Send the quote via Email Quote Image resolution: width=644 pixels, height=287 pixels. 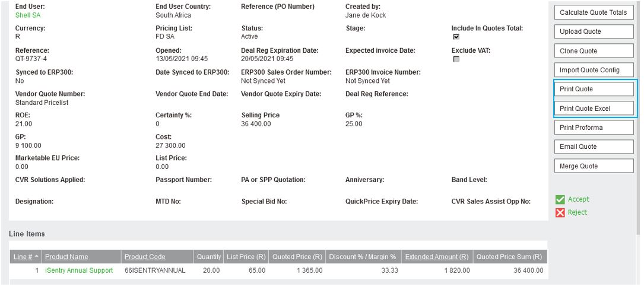(x=593, y=146)
